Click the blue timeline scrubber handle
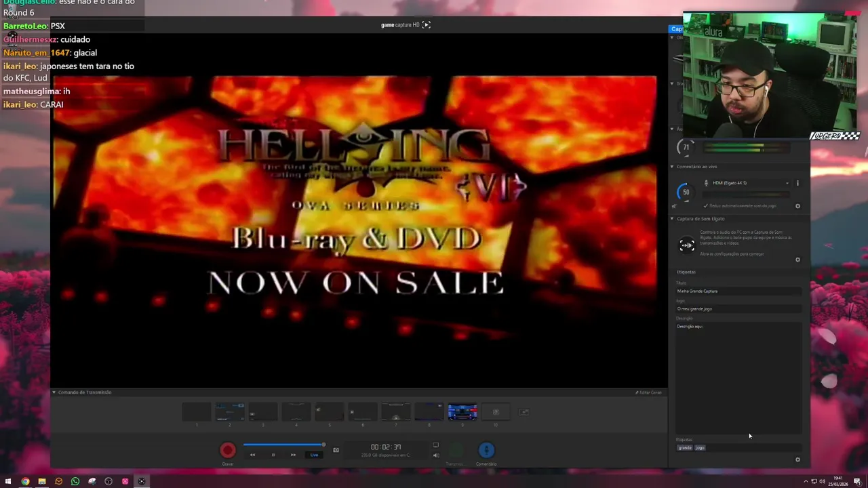The width and height of the screenshot is (868, 488). click(x=323, y=445)
